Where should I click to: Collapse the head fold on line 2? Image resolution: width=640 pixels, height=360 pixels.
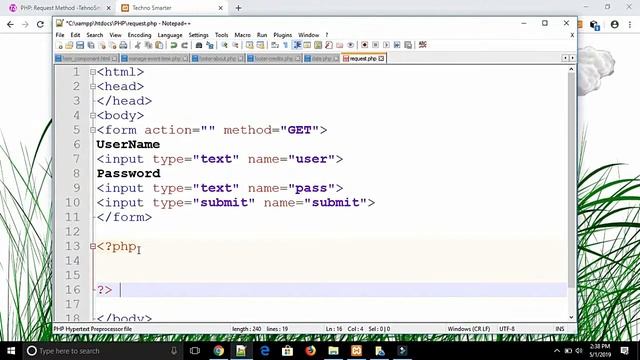click(x=93, y=87)
